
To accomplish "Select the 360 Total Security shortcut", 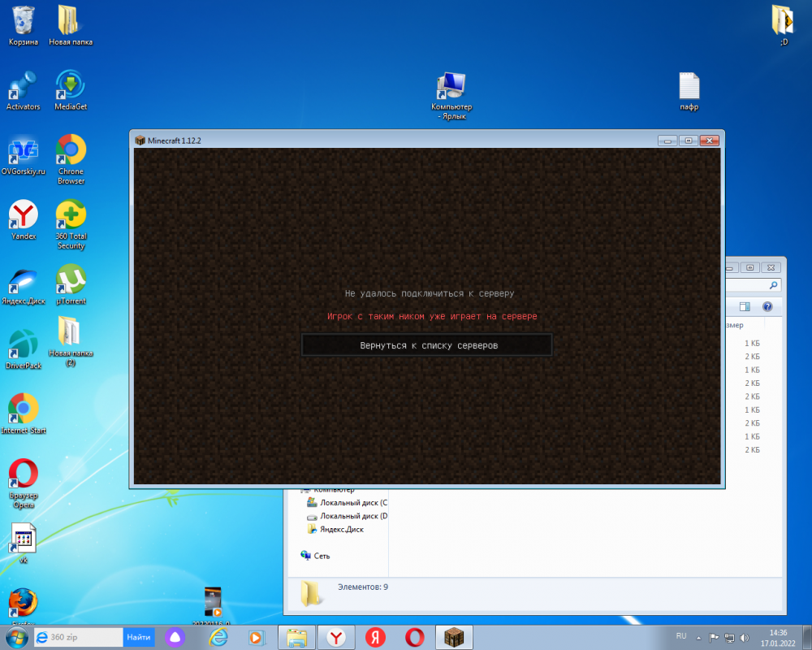I will pos(71,224).
